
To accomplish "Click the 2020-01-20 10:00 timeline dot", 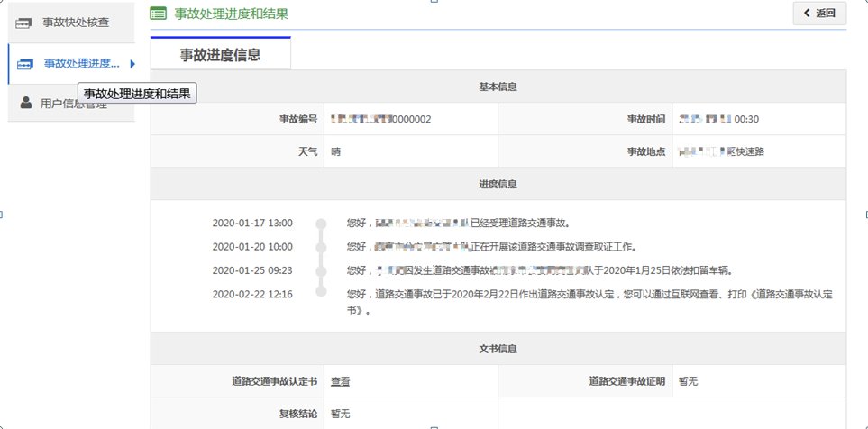I will 320,246.
